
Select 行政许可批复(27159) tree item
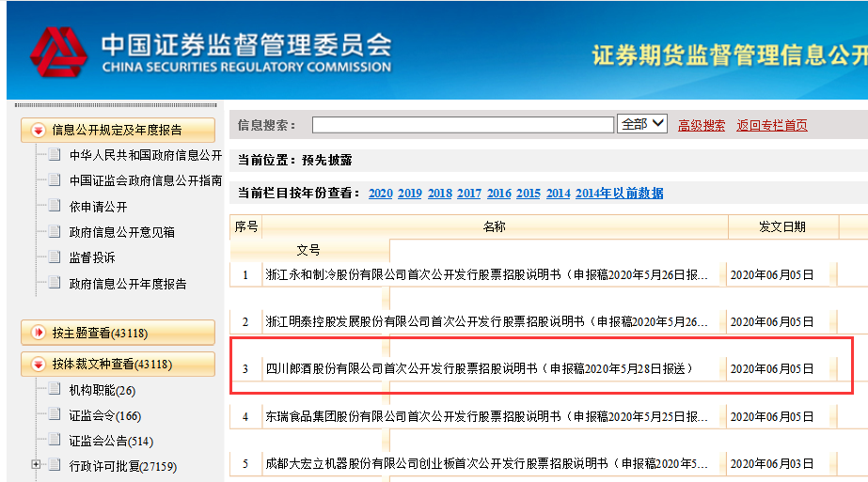pyautogui.click(x=123, y=466)
